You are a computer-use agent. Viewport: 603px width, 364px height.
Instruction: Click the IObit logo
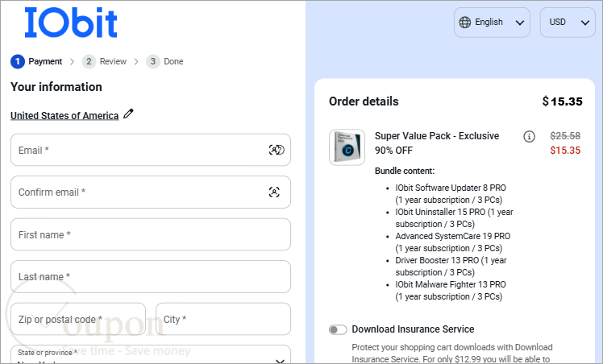coord(71,23)
